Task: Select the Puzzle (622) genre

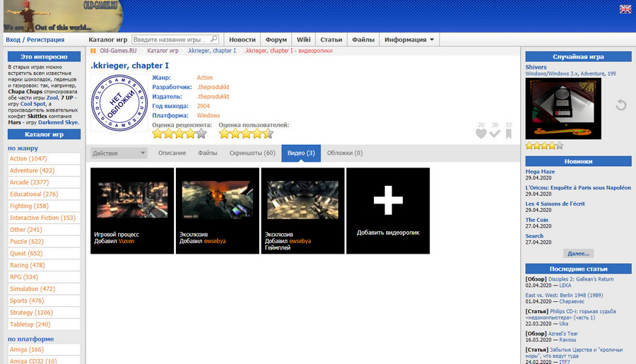Action: (44, 242)
